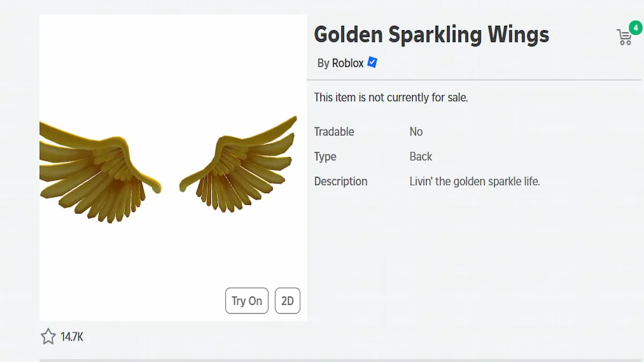Image resolution: width=644 pixels, height=362 pixels.
Task: Favorite the item with the star icon
Action: click(48, 337)
